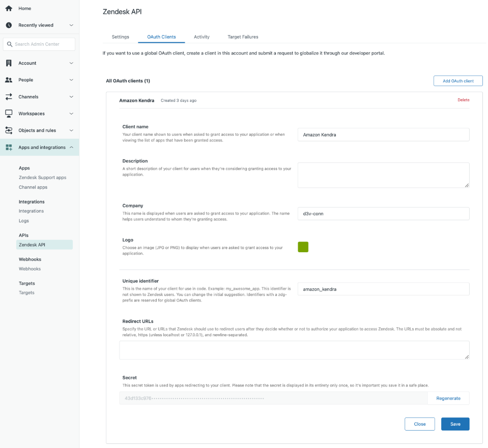Click the Objects and rules icon

(x=9, y=130)
